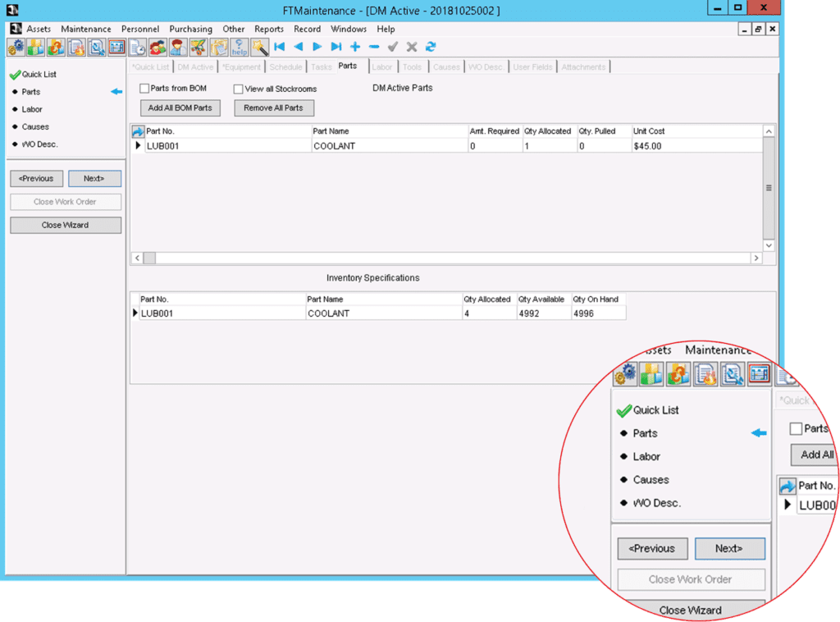Click the Close Work Order button
The height and width of the screenshot is (622, 840).
pos(66,202)
